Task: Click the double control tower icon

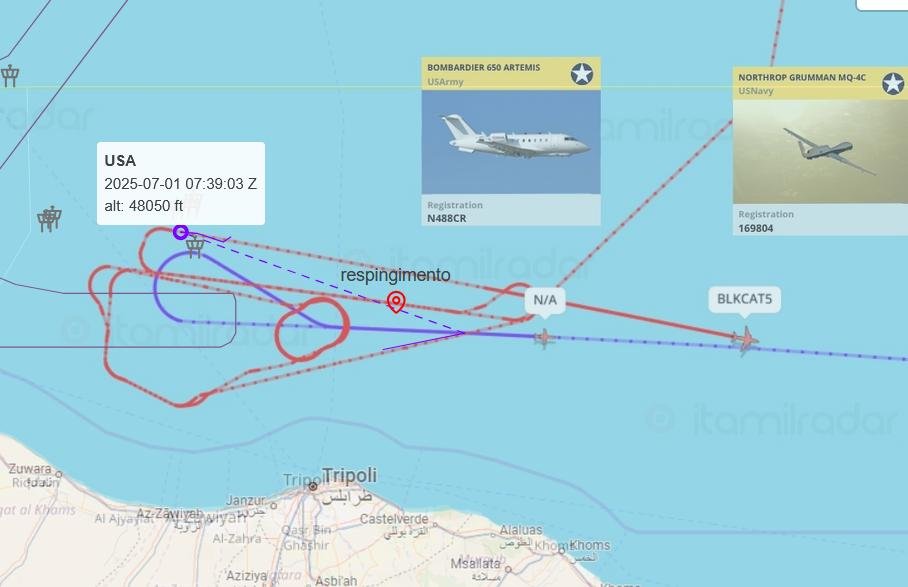Action: [x=49, y=219]
